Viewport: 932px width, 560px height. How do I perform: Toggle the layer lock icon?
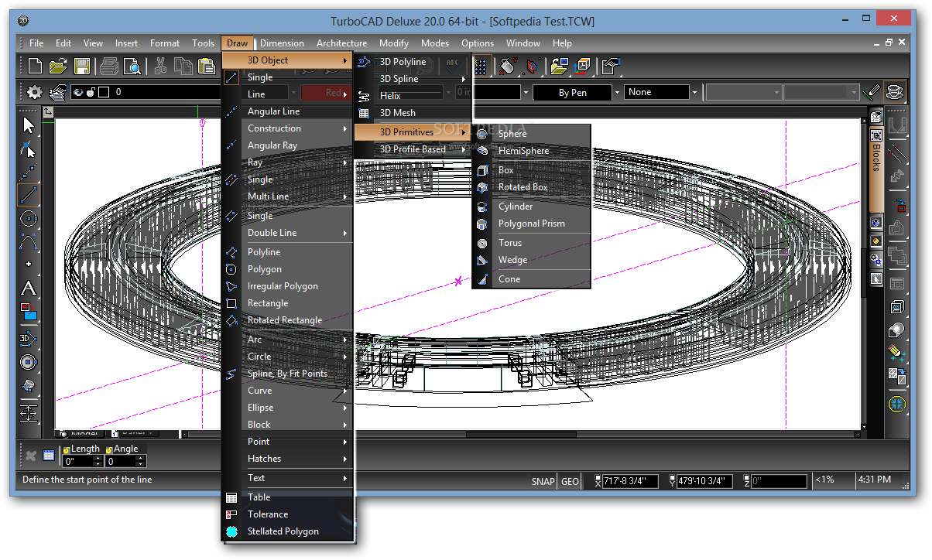tap(91, 92)
